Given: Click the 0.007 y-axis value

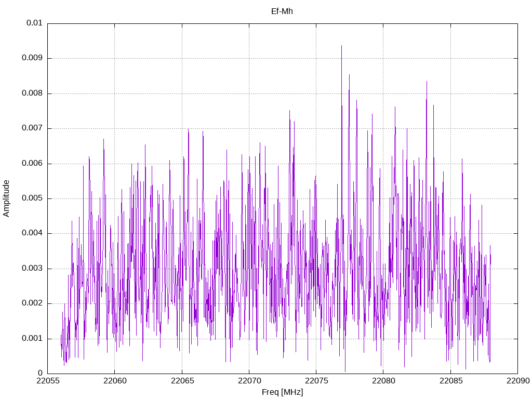Looking at the screenshot, I should tap(32, 128).
